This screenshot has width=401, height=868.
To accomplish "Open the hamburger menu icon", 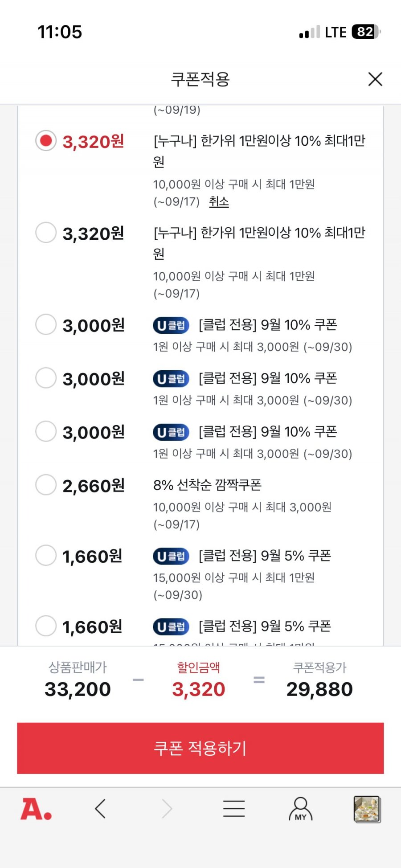I will pos(234,808).
